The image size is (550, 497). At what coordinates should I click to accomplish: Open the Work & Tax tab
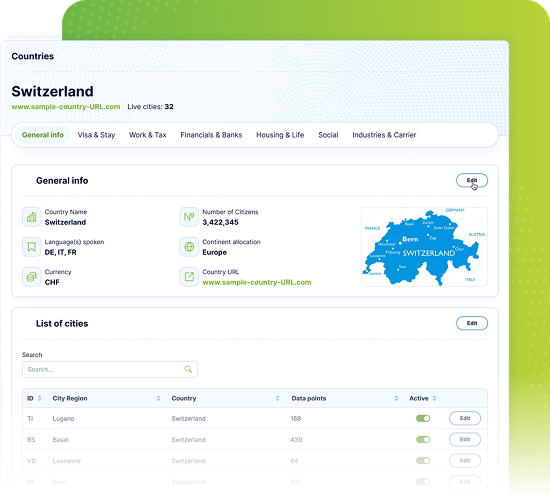(x=148, y=135)
